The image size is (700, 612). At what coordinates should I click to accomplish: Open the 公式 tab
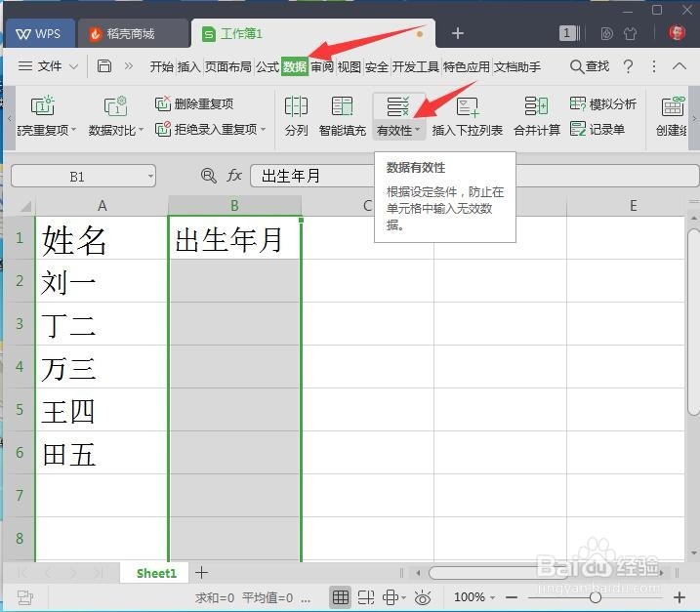(x=268, y=66)
